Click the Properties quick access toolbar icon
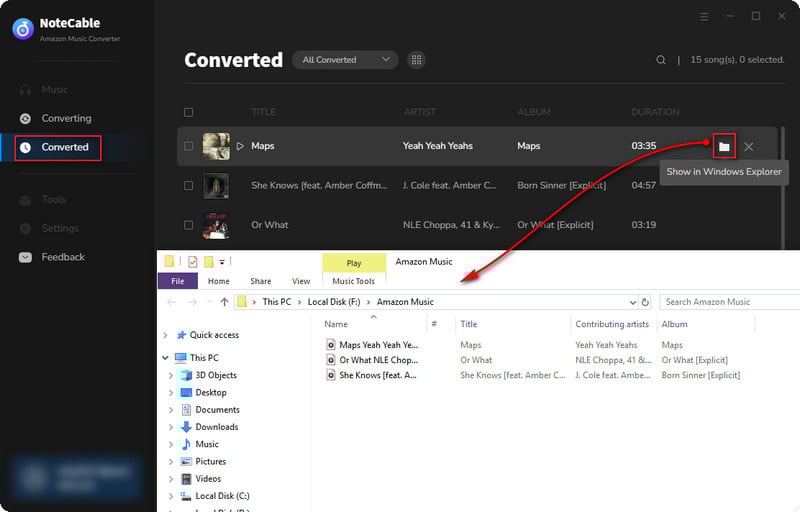 192,262
